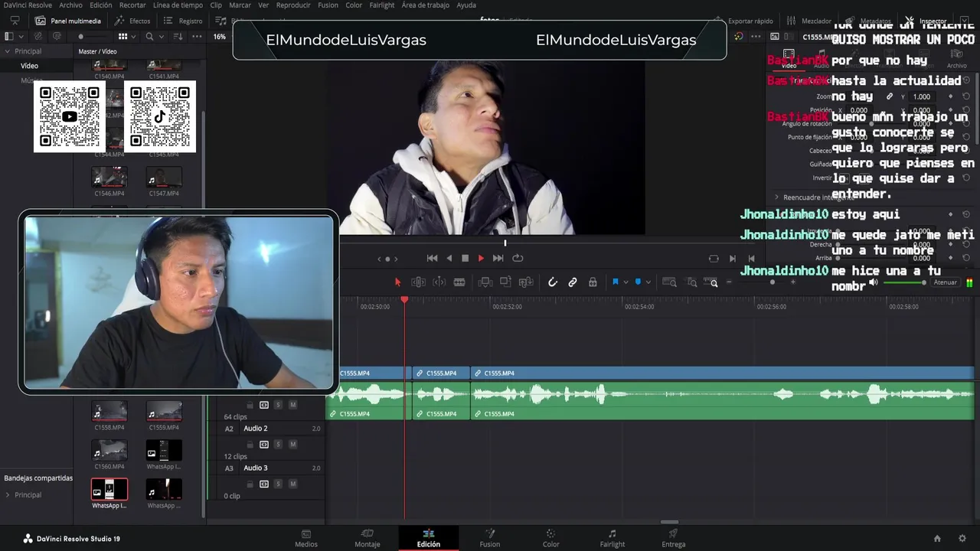980x551 pixels.
Task: Zoom in timeline with plus icon
Action: 792,282
